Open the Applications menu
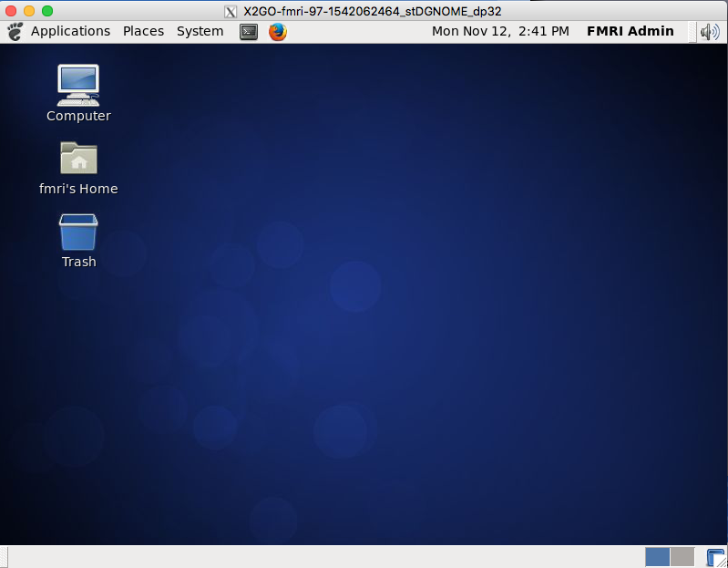 (x=70, y=31)
